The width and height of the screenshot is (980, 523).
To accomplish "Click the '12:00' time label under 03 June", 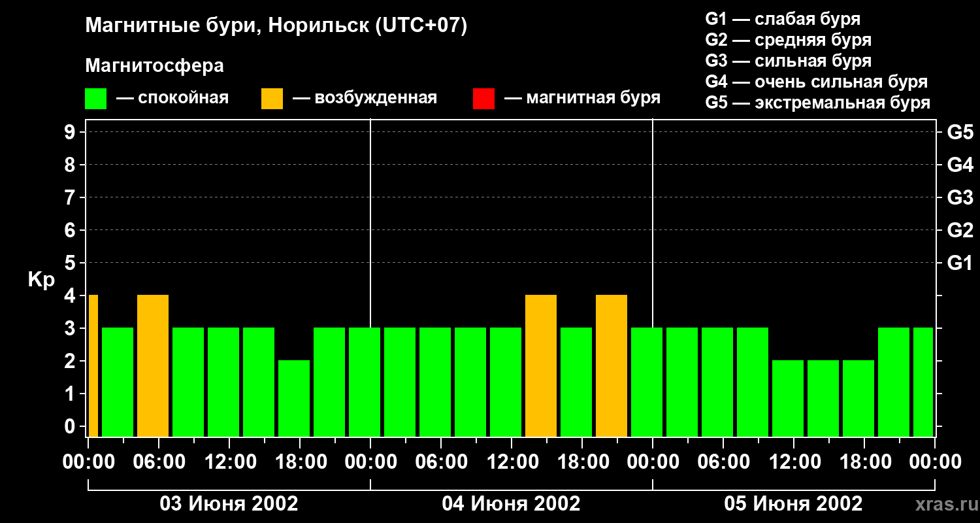I will click(x=229, y=462).
